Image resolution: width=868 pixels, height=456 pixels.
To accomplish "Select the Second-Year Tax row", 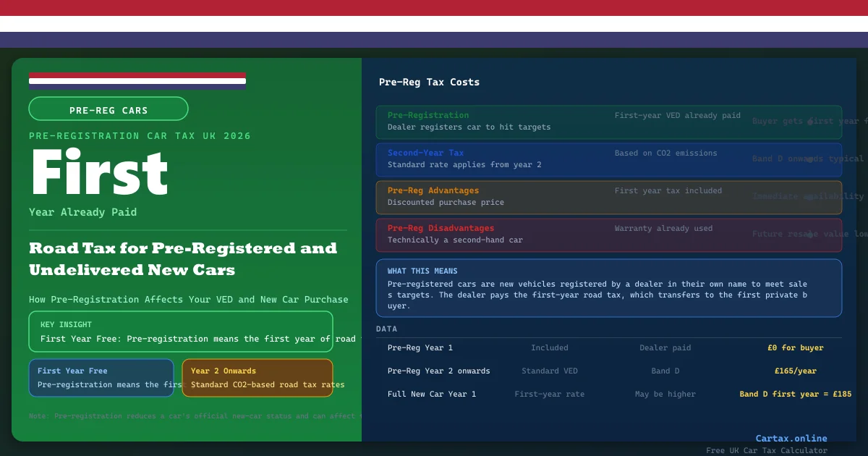I will tap(608, 159).
